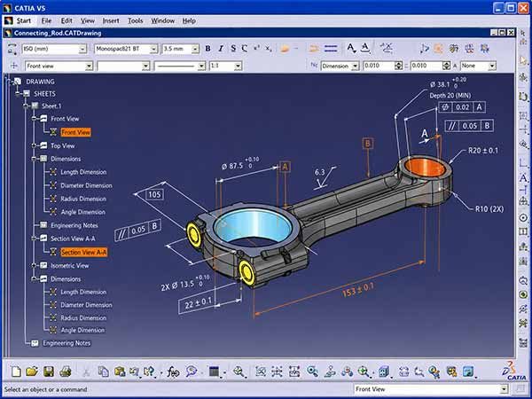Click the circle target icon in right toolbar

click(x=523, y=217)
